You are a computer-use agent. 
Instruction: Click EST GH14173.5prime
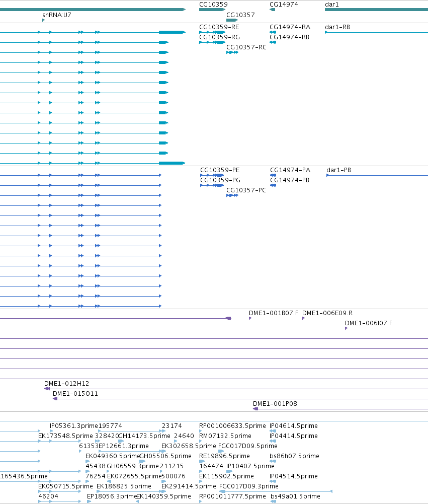pos(144,436)
